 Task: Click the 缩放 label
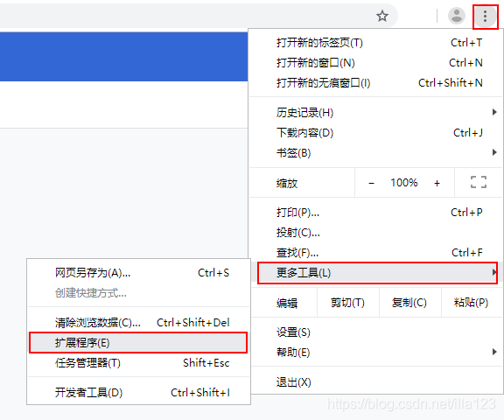[287, 184]
